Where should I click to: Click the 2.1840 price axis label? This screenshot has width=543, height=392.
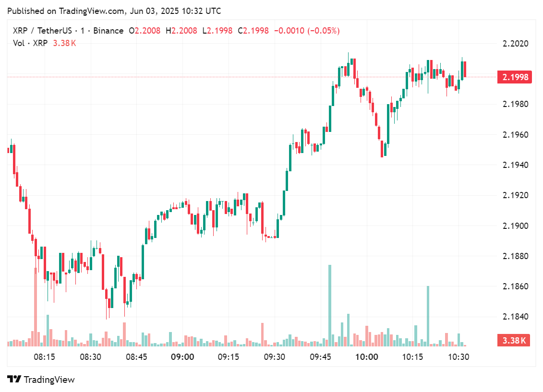(x=515, y=317)
